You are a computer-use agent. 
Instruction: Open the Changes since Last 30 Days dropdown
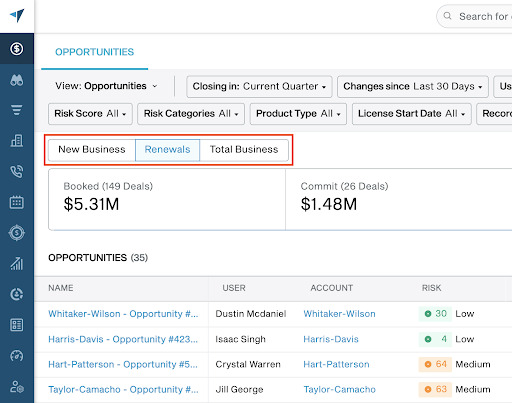tap(413, 87)
